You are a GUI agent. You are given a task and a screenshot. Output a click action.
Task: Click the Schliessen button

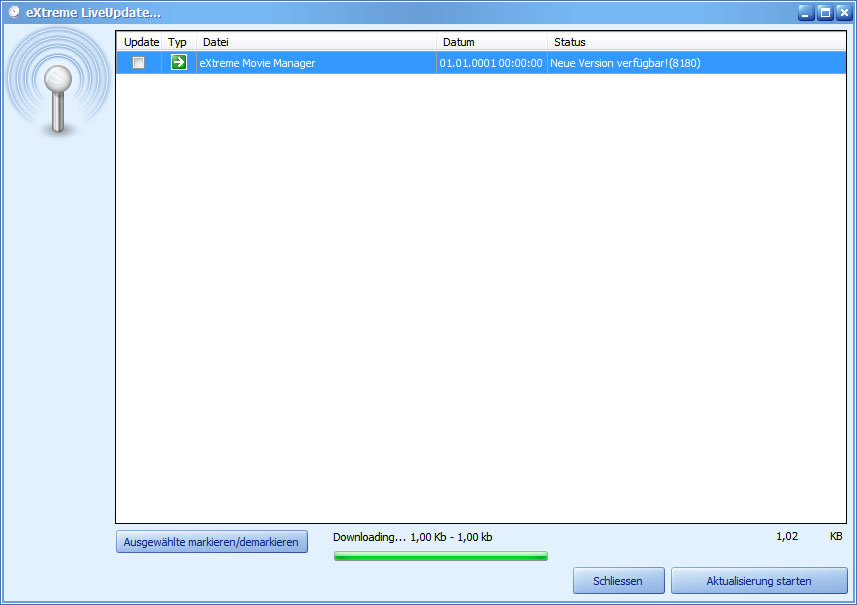coord(618,580)
